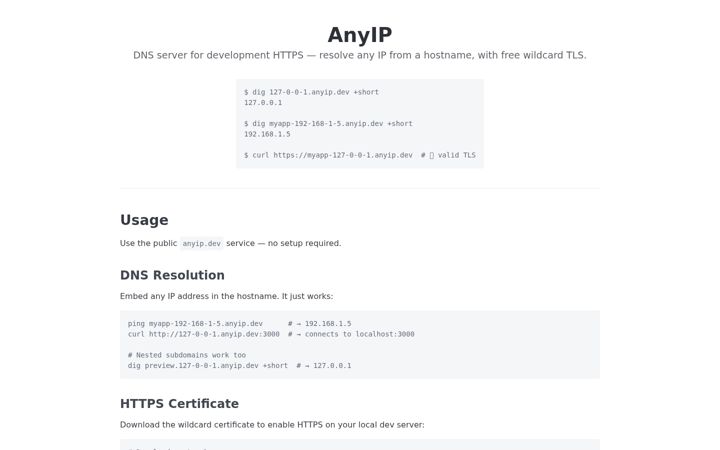720x450 pixels.
Task: Click the AnyIP page title
Action: [x=360, y=35]
